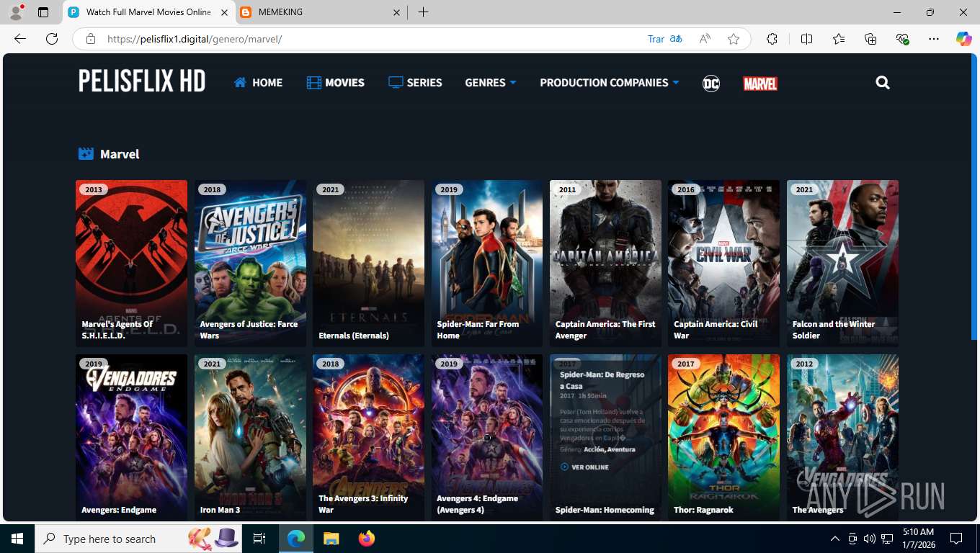Image resolution: width=980 pixels, height=553 pixels.
Task: Select Watch Full Marvel Movies Online tab
Action: [x=149, y=12]
